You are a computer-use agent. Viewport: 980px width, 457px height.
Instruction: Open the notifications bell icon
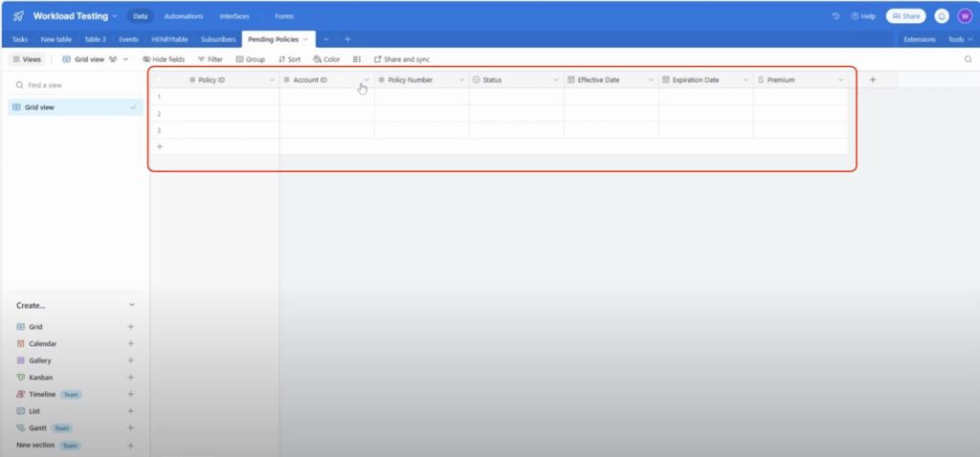(942, 16)
